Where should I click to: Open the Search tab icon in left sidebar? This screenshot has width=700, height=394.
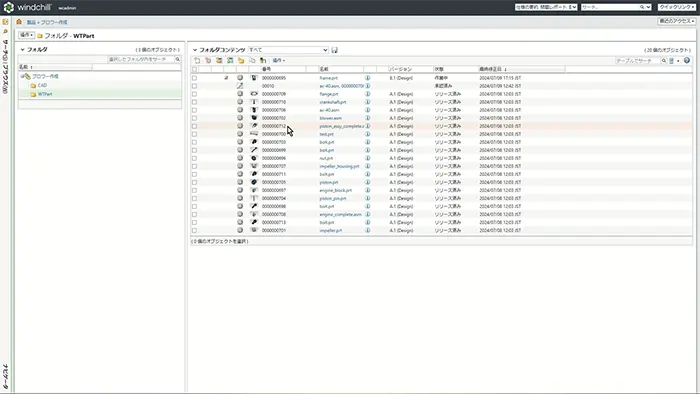[5, 32]
